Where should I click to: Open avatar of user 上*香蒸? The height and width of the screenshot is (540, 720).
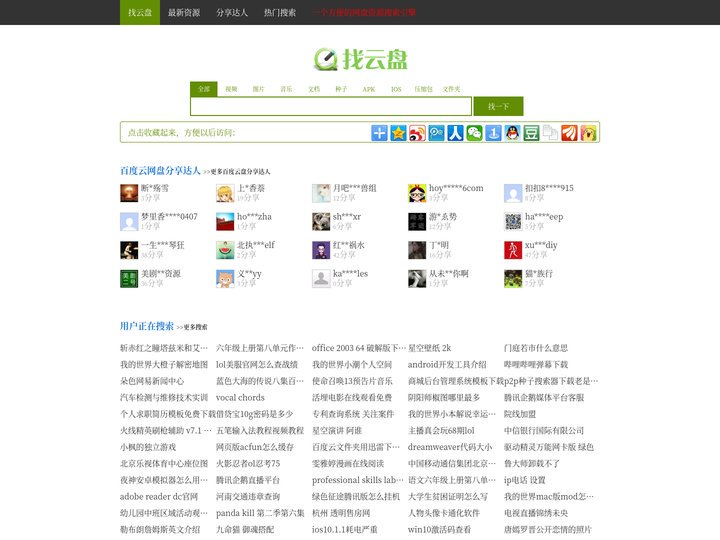[x=225, y=193]
